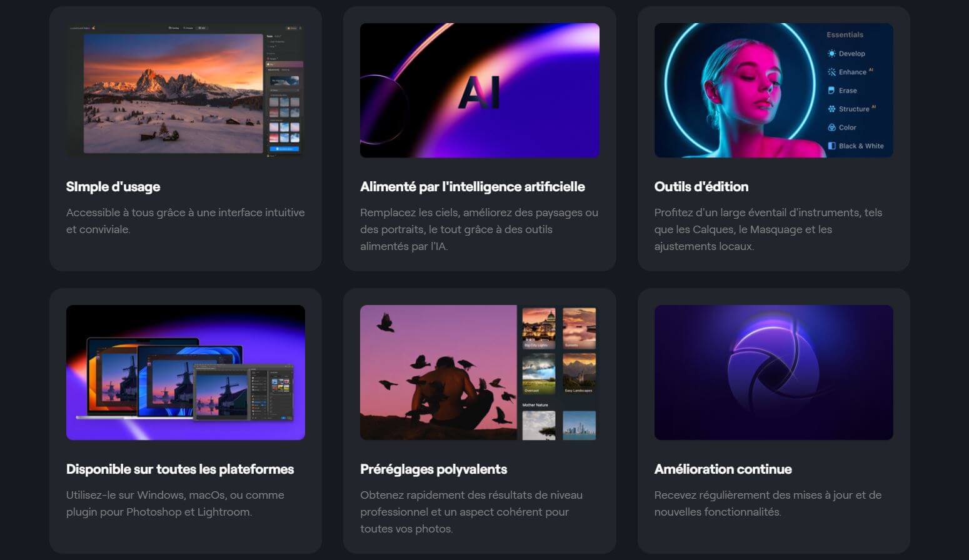Select the Structure label in Essentials list

pos(854,109)
